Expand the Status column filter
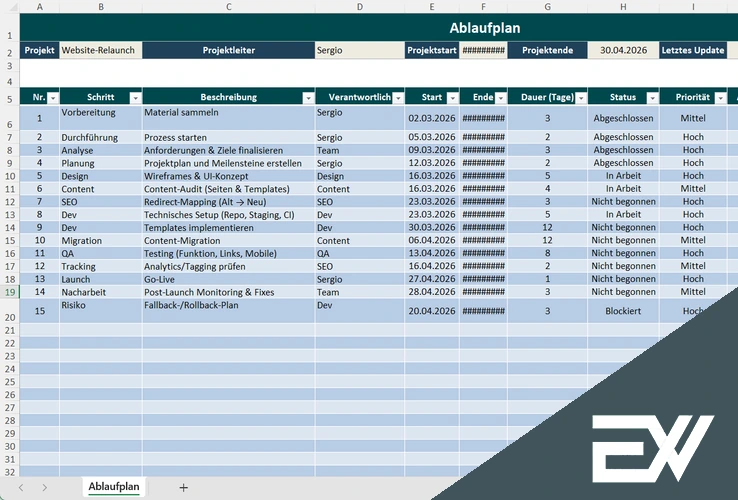Screen dimensions: 738x500 pos(651,98)
